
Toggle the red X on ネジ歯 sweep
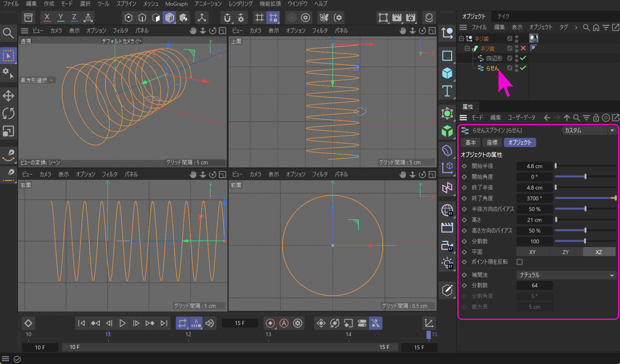(523, 48)
